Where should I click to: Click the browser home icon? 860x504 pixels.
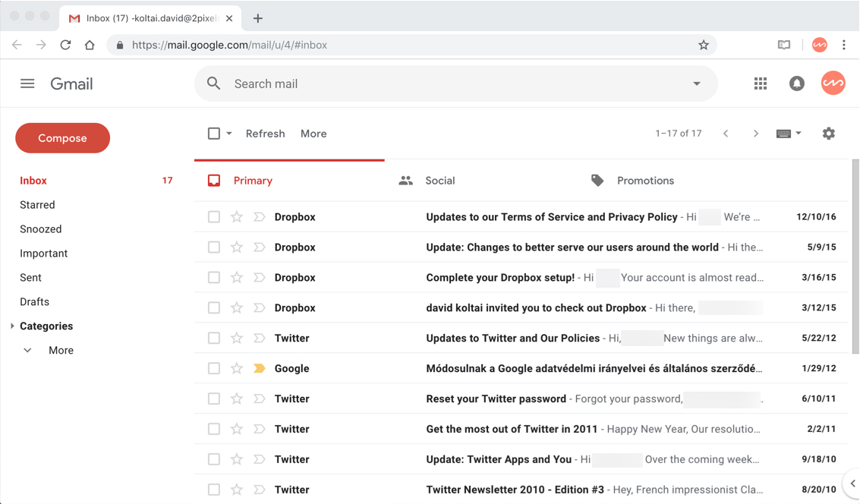90,45
